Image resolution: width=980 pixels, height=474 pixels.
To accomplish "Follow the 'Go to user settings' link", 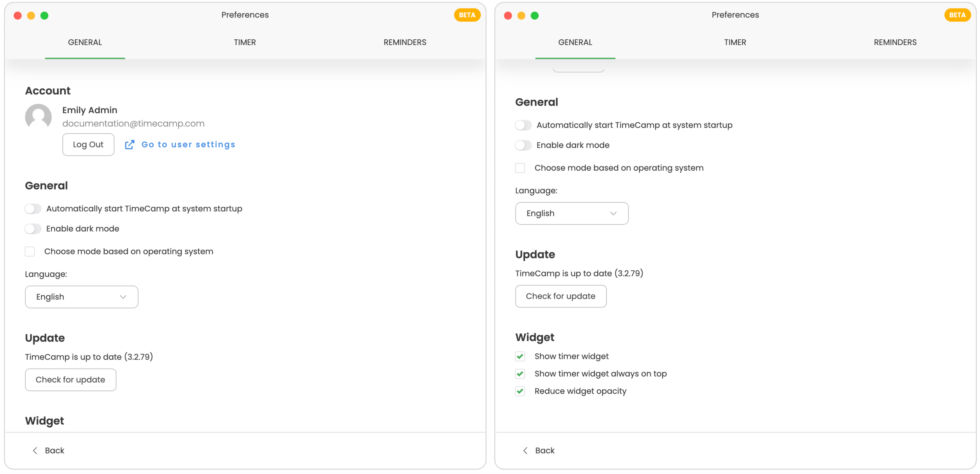I will point(188,145).
